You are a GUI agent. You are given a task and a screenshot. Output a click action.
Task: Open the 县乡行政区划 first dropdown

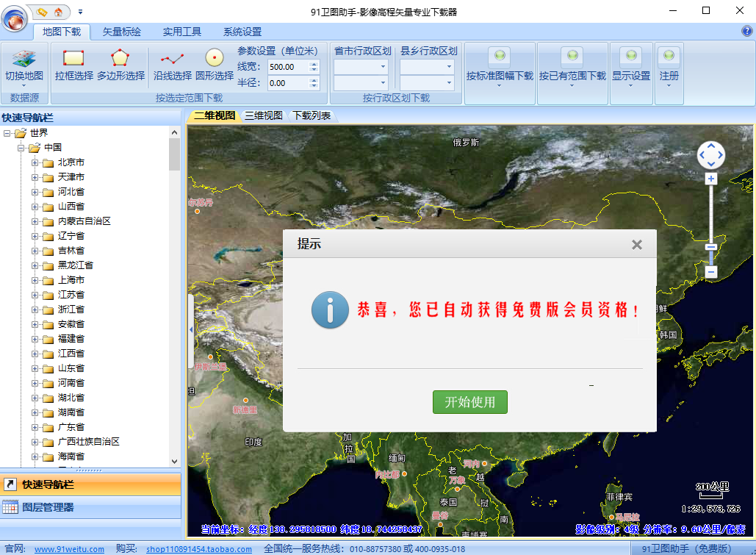pos(427,66)
